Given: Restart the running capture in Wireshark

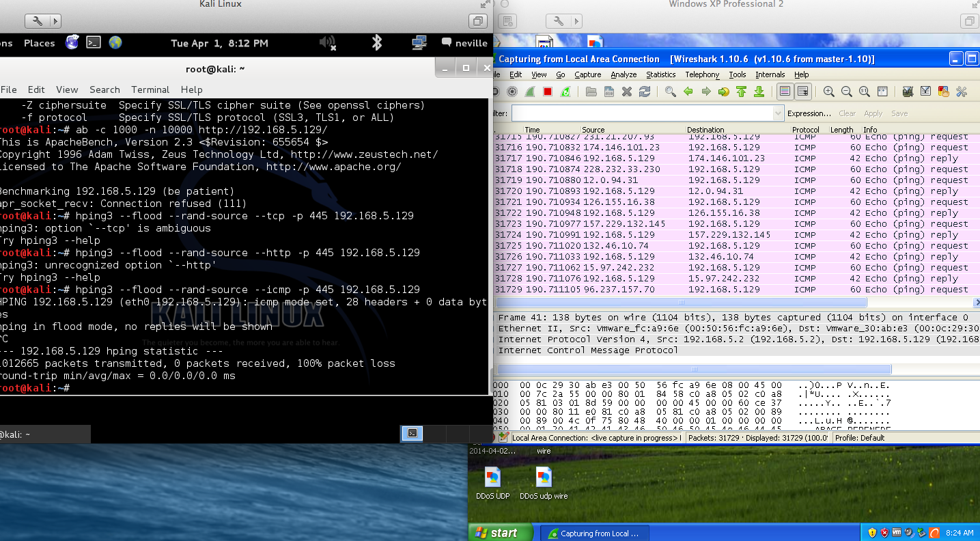Looking at the screenshot, I should (x=565, y=92).
